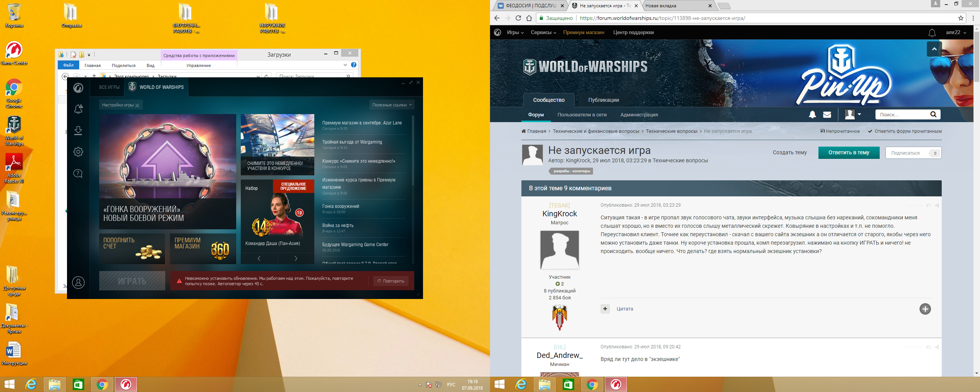Click Chrome address bar URL
The width and height of the screenshot is (980, 392).
662,18
